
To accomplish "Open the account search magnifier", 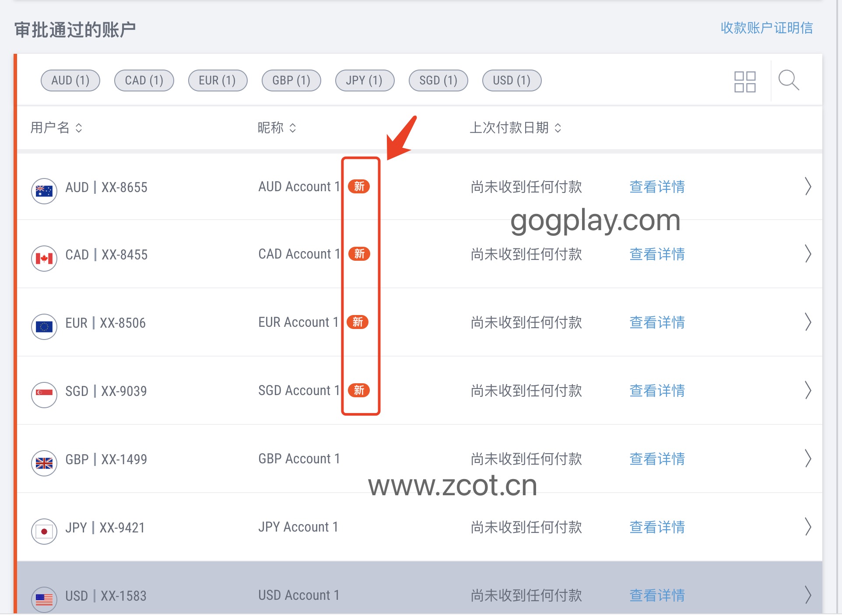I will 789,80.
